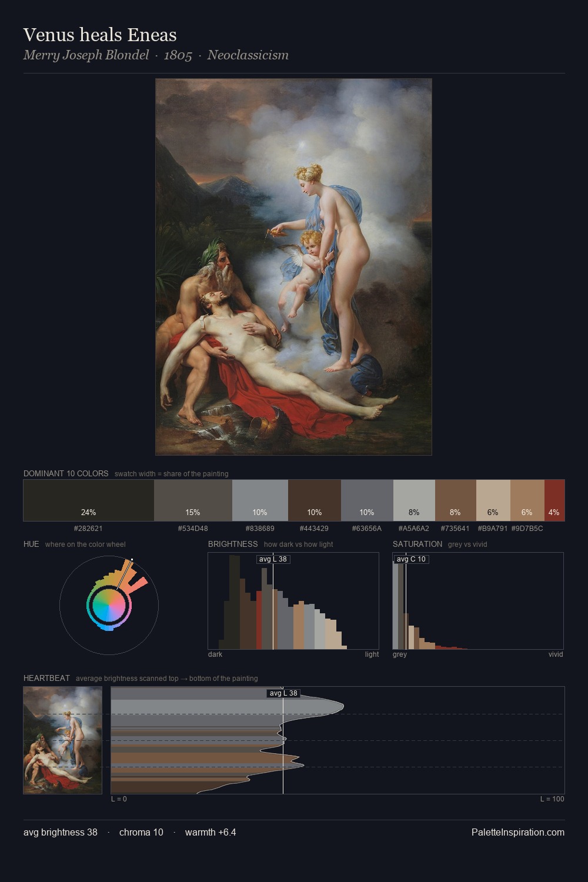Click the 'avg L 38' label in brightness
This screenshot has height=882, width=588.
(x=273, y=559)
